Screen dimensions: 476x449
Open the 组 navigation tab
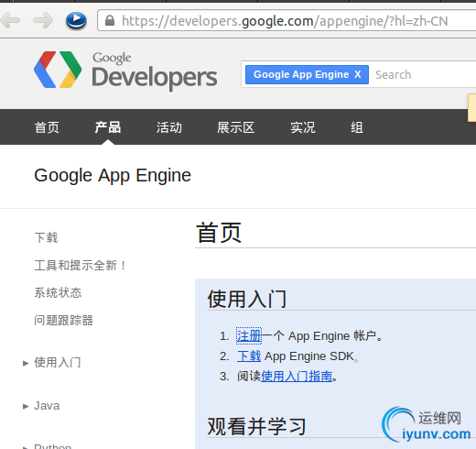(x=357, y=127)
